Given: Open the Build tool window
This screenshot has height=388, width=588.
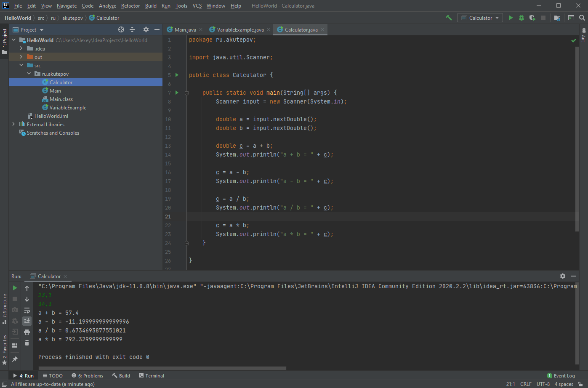Looking at the screenshot, I should click(121, 376).
